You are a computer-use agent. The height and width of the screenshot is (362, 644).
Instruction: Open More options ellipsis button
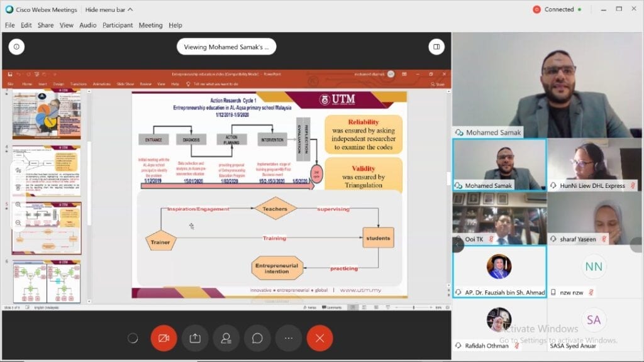(288, 338)
